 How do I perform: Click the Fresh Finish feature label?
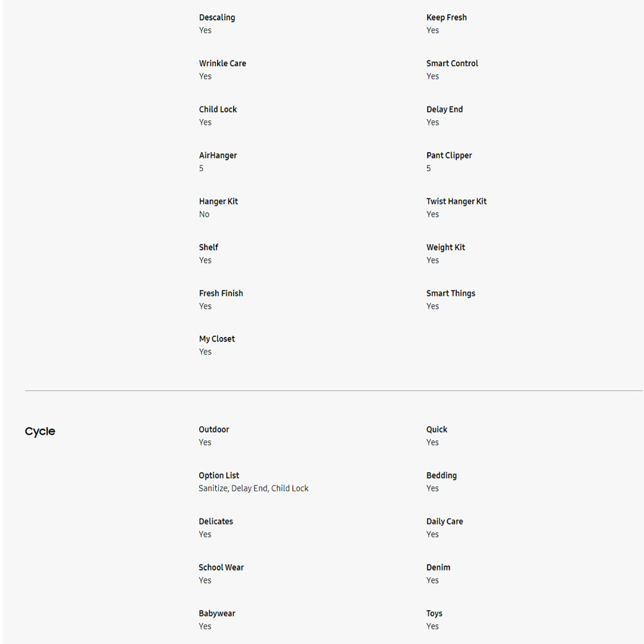(x=221, y=293)
